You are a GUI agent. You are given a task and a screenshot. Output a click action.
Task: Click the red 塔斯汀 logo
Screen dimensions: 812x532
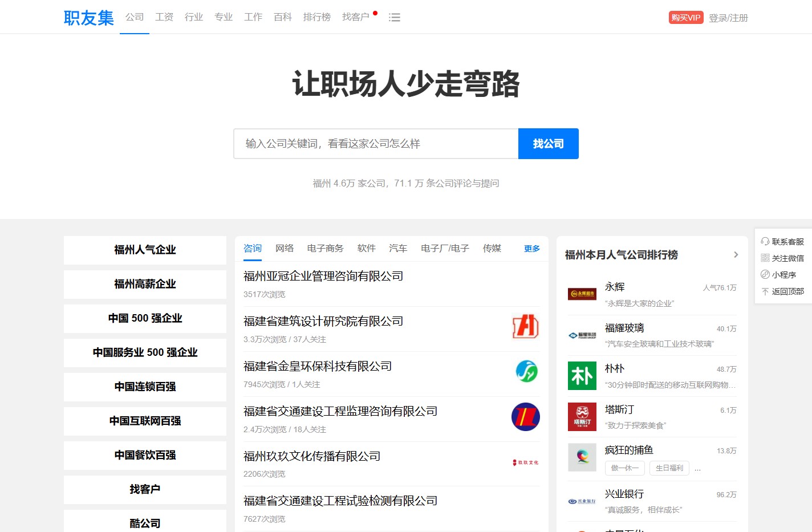[x=582, y=417]
